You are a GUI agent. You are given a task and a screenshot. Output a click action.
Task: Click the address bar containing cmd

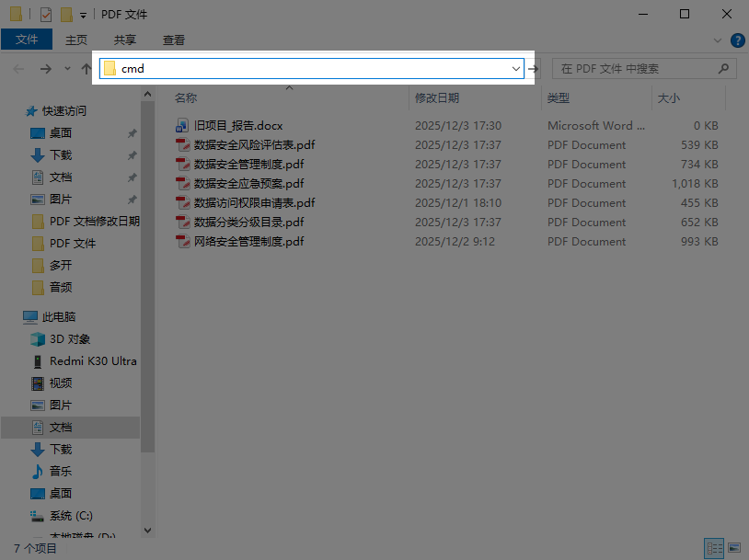click(x=313, y=68)
